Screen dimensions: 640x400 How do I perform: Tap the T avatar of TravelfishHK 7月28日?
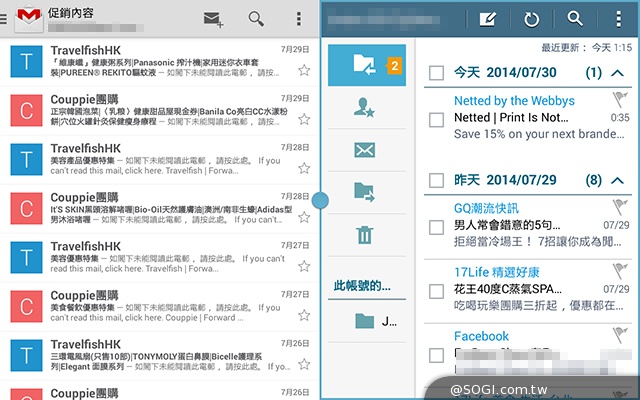pos(27,159)
